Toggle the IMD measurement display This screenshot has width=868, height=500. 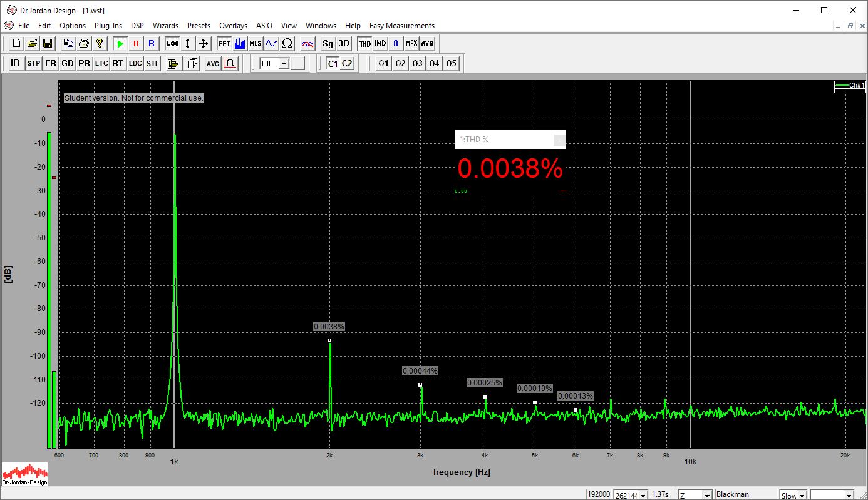[x=380, y=44]
